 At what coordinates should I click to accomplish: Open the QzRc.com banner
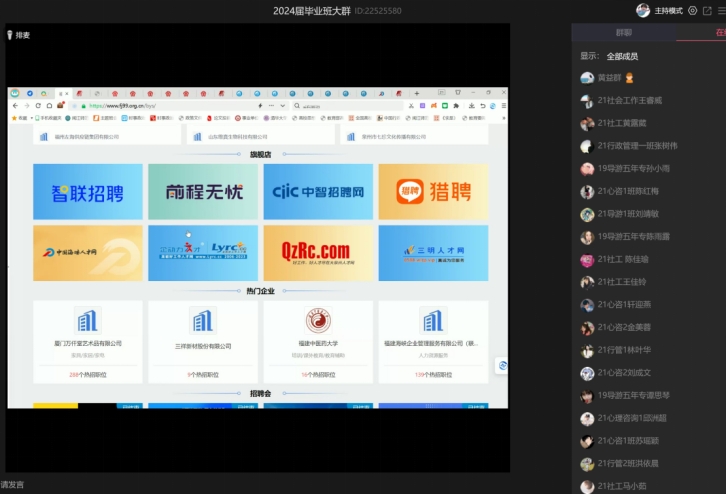(x=318, y=253)
